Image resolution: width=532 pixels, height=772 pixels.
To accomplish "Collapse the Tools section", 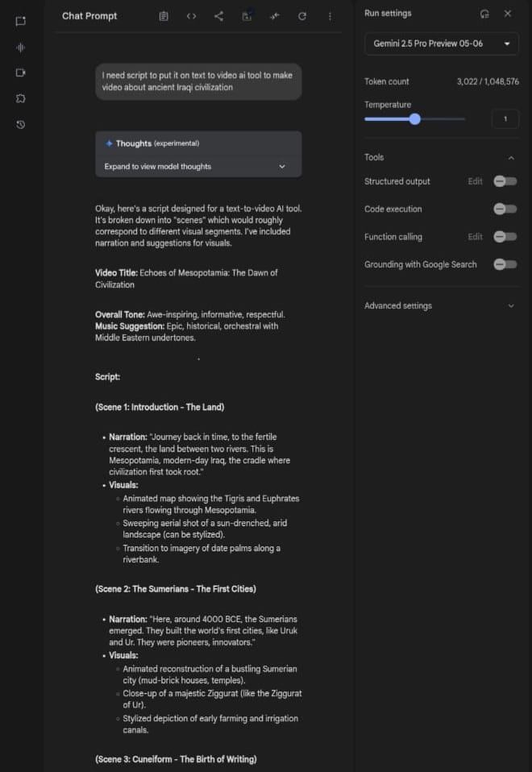I will (x=510, y=158).
